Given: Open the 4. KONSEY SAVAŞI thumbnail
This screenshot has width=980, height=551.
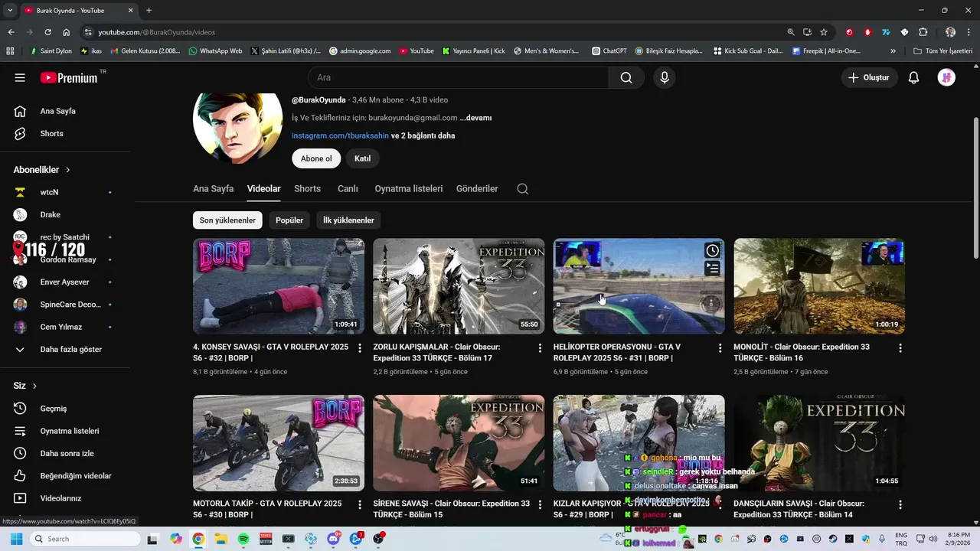Looking at the screenshot, I should 279,286.
